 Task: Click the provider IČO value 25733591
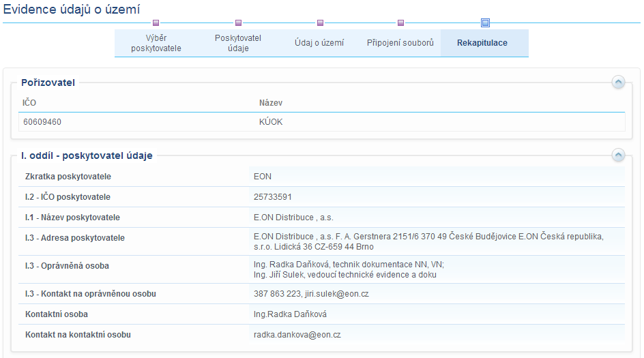273,197
